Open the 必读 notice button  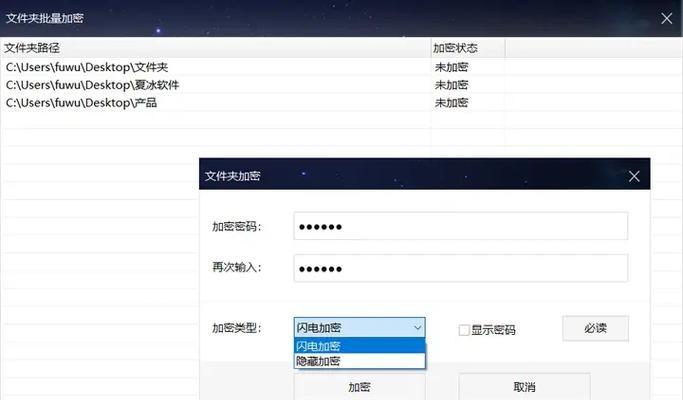(595, 328)
